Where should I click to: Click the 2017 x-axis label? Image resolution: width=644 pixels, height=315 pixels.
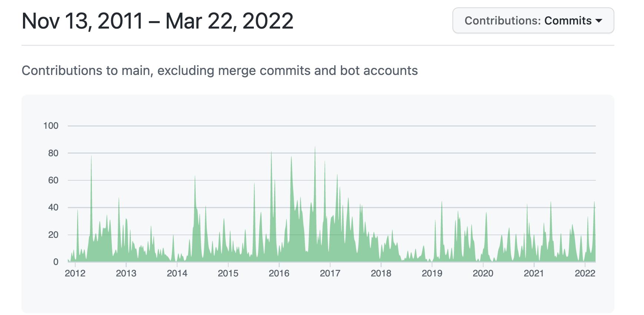(330, 273)
